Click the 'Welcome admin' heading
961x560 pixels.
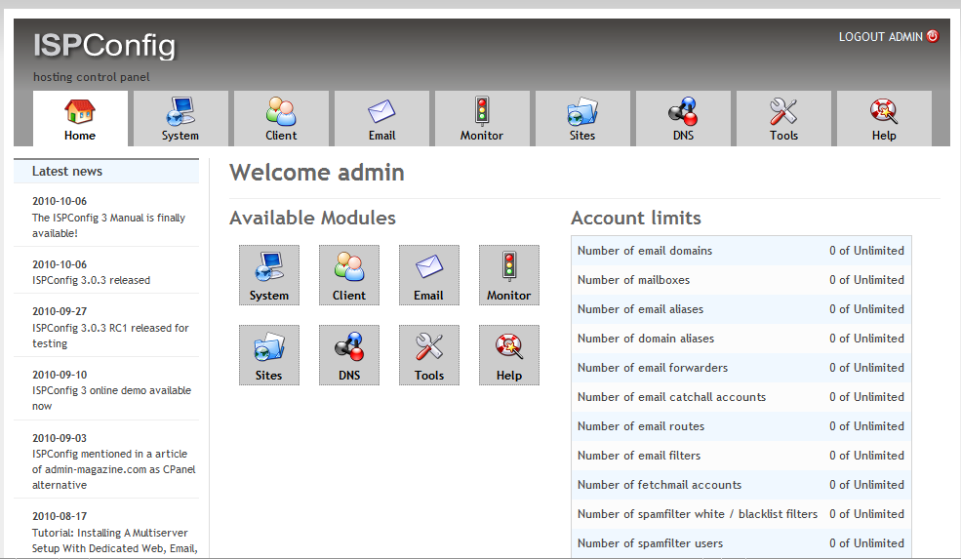(x=317, y=173)
